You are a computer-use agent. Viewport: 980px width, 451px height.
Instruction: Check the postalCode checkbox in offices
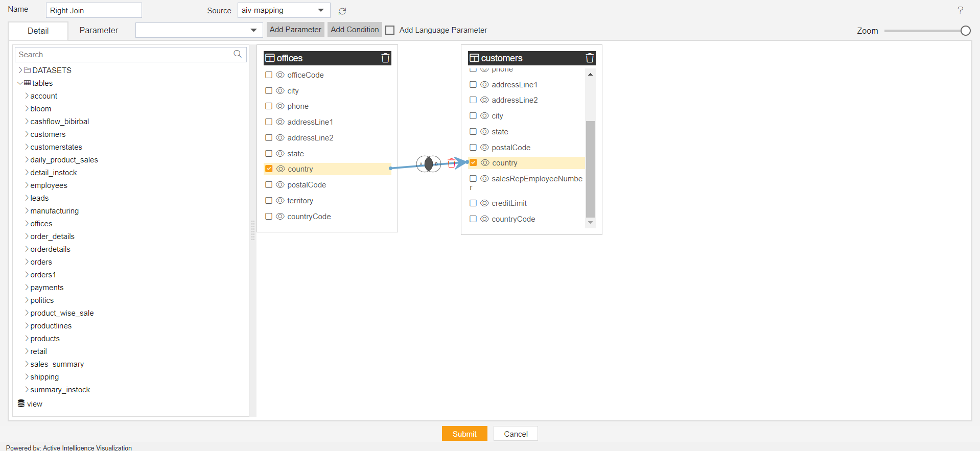click(x=269, y=184)
